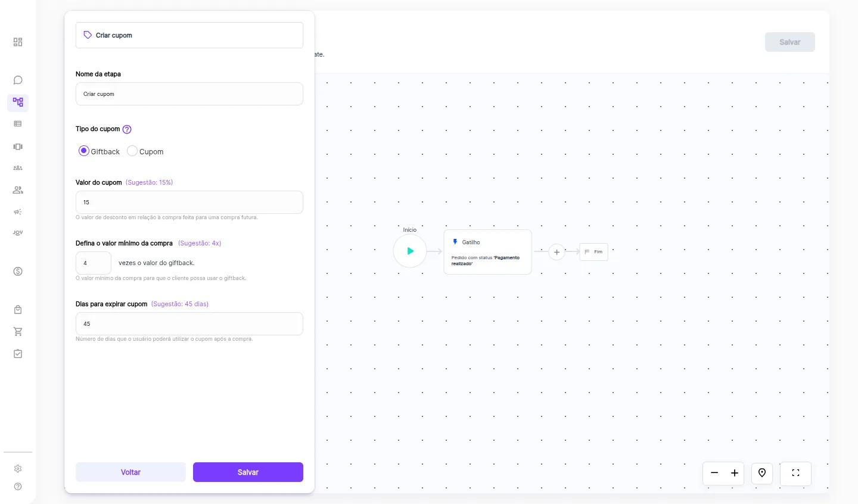The height and width of the screenshot is (504, 858).
Task: Click the purple Salvar button in panel
Action: pyautogui.click(x=248, y=472)
